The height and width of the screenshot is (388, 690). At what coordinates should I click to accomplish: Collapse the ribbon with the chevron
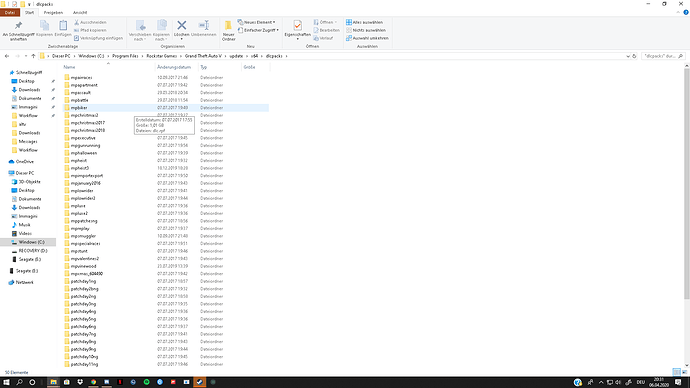[x=678, y=12]
